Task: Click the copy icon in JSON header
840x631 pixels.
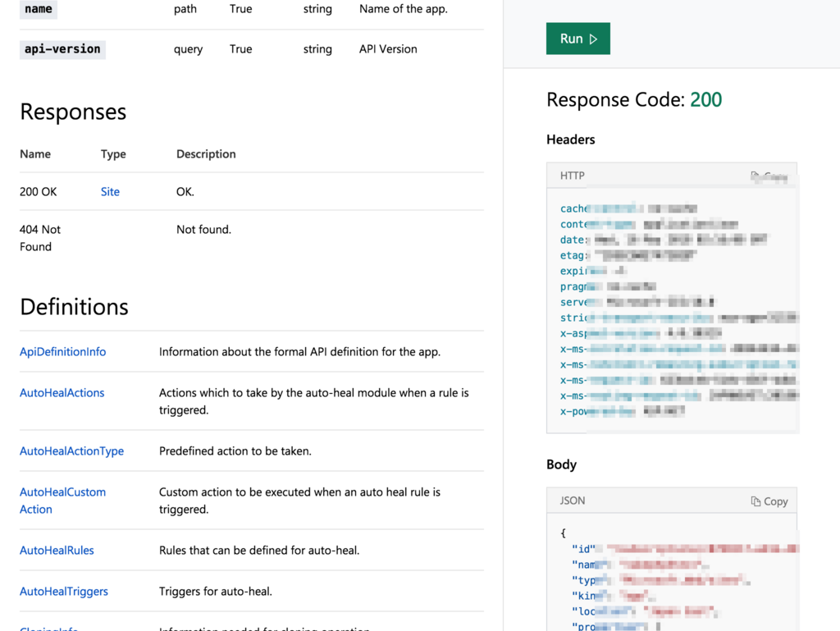Action: [756, 501]
